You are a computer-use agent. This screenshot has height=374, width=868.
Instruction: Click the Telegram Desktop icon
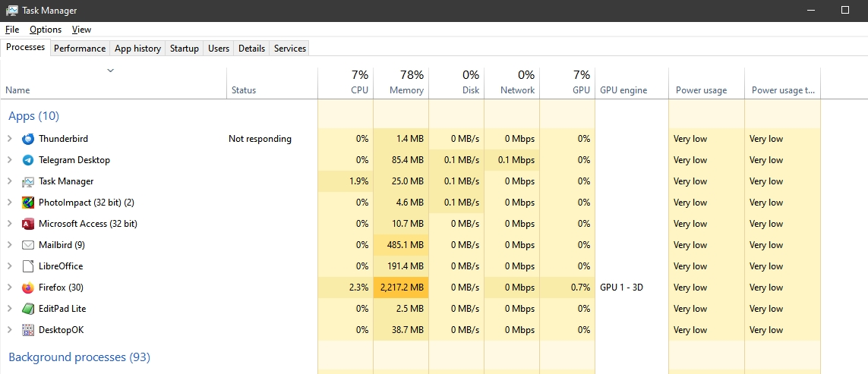coord(27,160)
